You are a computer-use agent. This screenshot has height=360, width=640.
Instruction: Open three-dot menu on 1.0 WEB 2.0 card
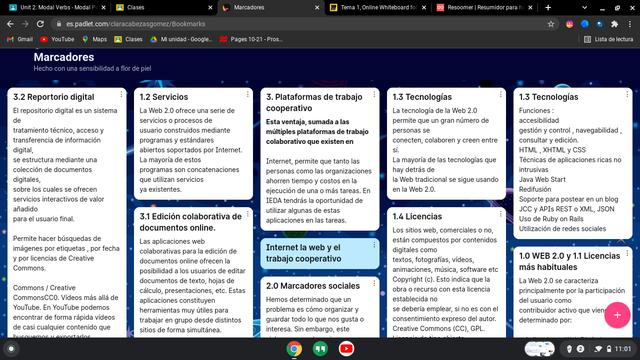[x=627, y=253]
